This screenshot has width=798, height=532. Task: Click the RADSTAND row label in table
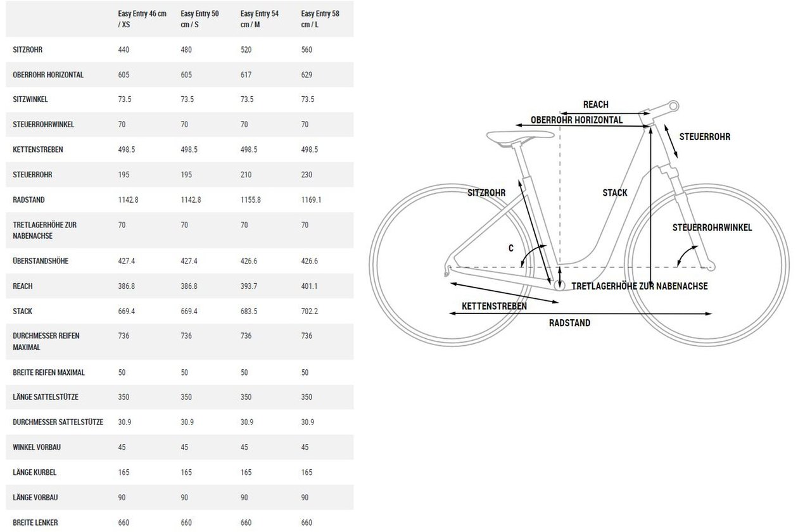tap(28, 199)
